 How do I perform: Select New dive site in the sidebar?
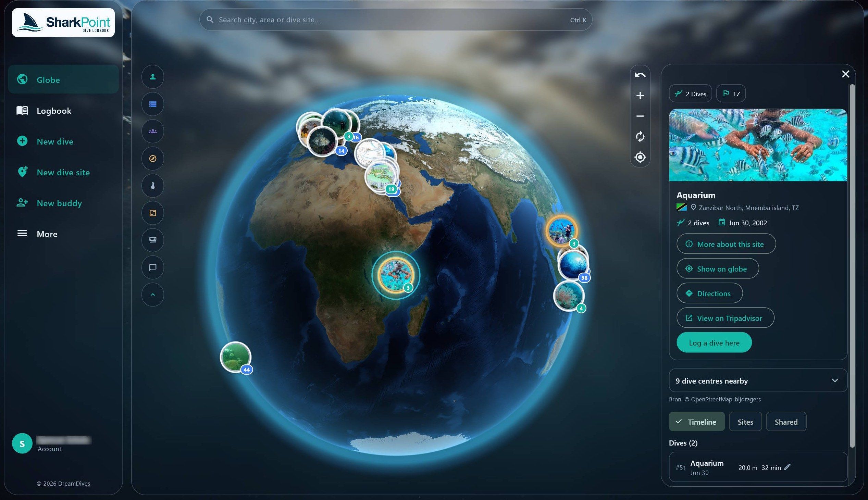63,172
